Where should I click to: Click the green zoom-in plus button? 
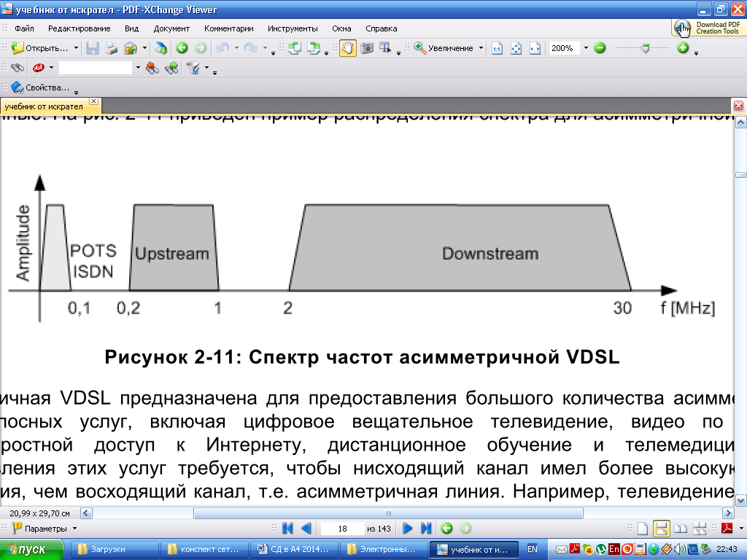click(x=683, y=48)
